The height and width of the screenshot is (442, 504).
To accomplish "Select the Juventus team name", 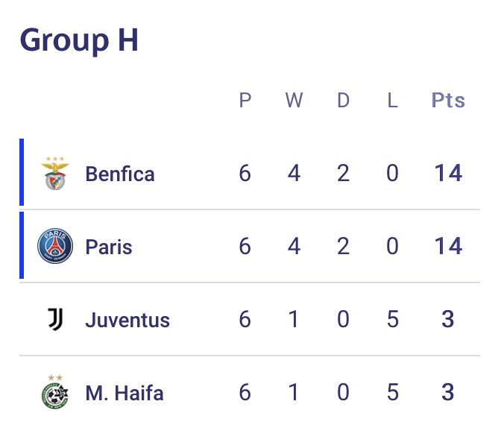I will click(127, 321).
